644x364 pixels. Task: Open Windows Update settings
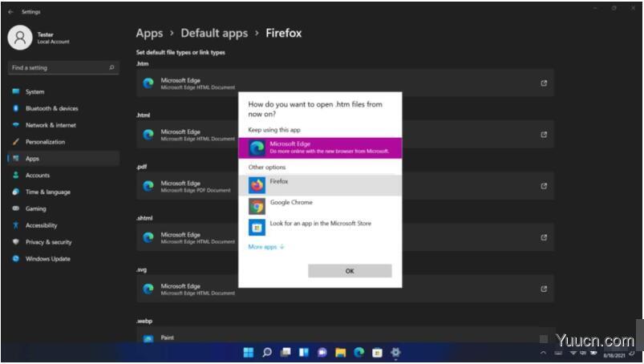pos(63,259)
